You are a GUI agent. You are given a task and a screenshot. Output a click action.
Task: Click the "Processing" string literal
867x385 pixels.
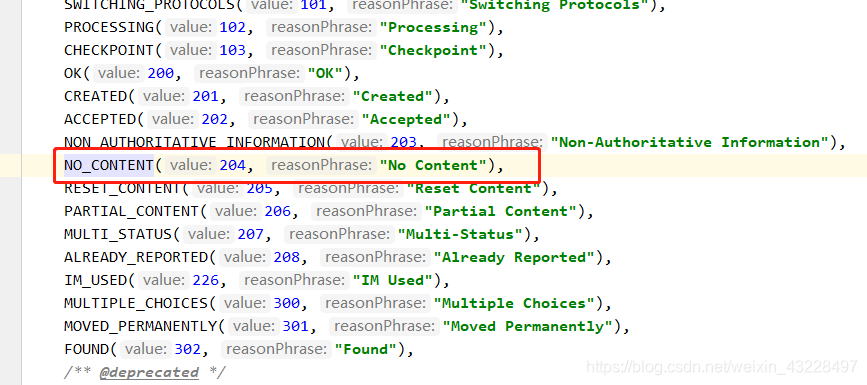[433, 28]
